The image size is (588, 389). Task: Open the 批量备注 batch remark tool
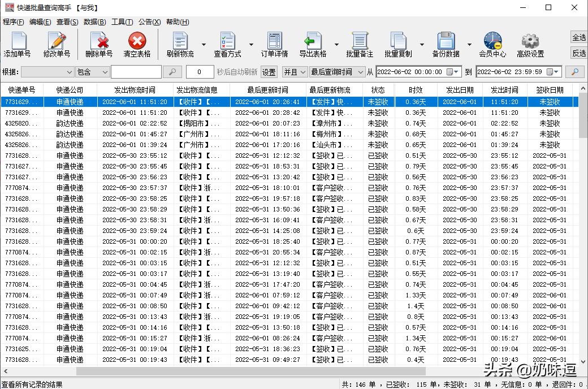(x=360, y=44)
